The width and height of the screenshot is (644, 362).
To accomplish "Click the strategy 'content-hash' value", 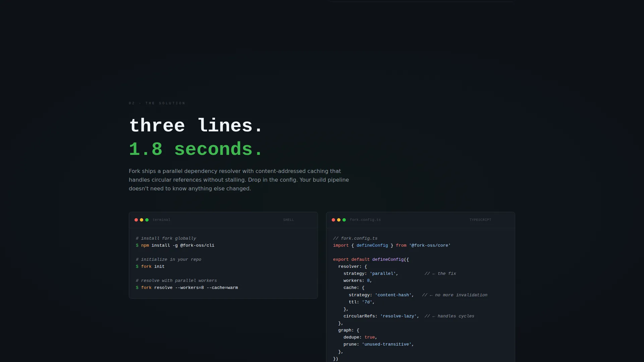I will click(x=393, y=295).
